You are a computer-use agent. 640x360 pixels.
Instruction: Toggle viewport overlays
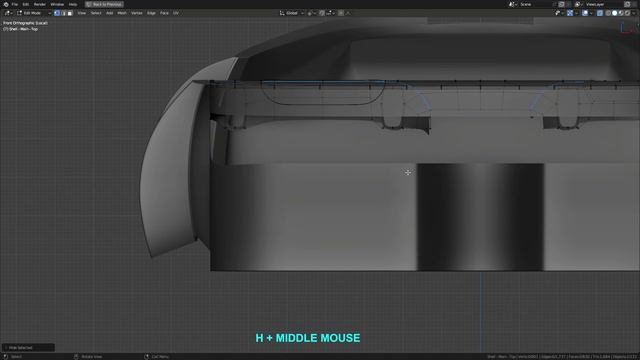tap(585, 13)
